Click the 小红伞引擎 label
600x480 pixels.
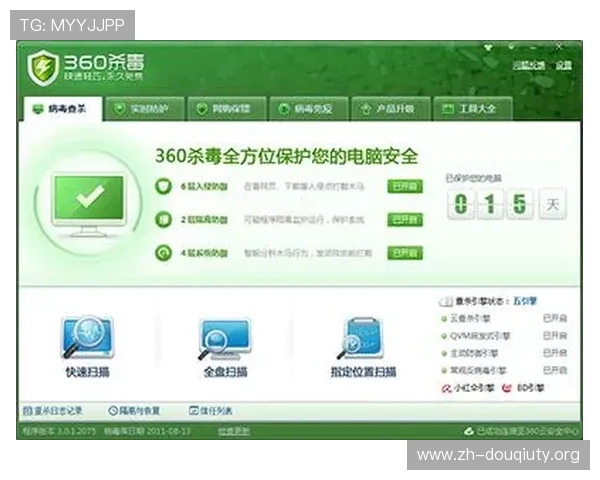(x=474, y=388)
